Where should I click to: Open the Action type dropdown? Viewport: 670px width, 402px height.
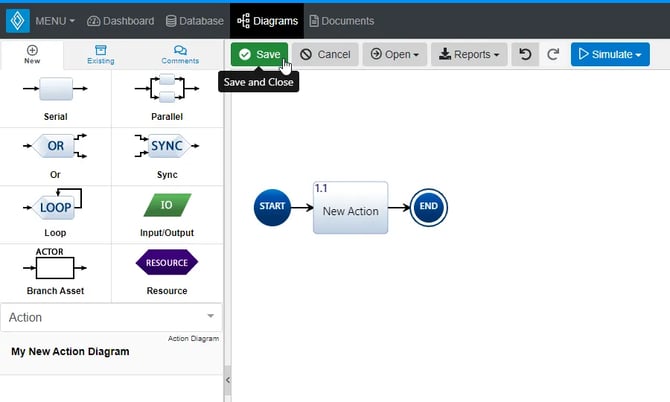[x=111, y=317]
